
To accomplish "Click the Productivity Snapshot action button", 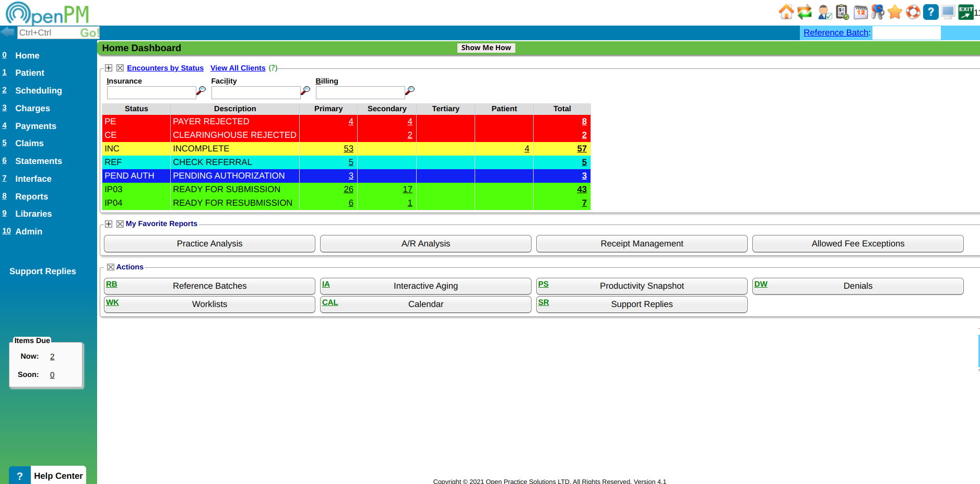I will point(642,286).
